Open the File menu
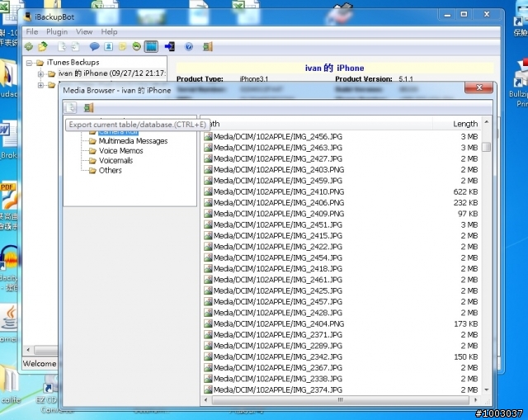Viewport: 528px width, 420px height. point(32,31)
